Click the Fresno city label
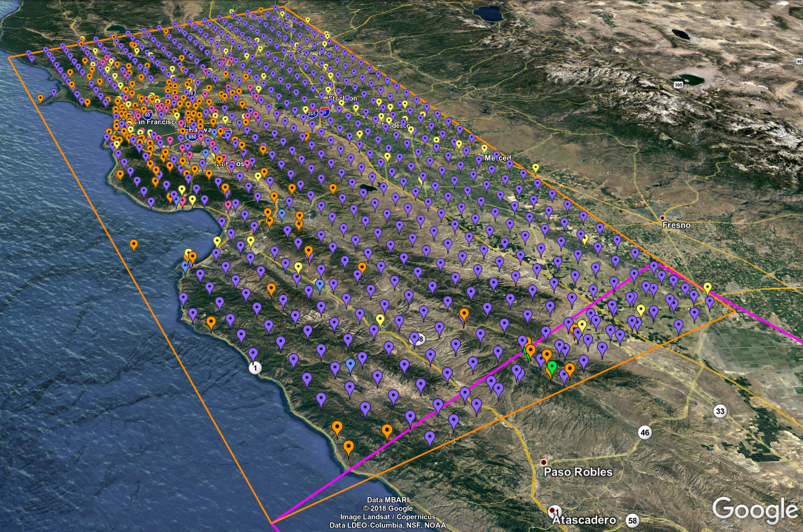Screen dimensions: 803x532 [x=676, y=225]
